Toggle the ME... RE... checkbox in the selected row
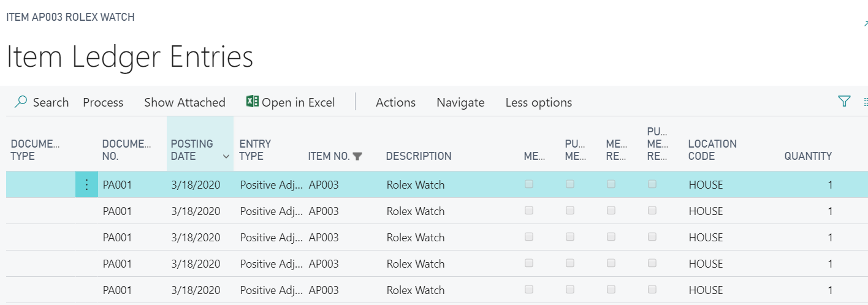The height and width of the screenshot is (305, 868). click(611, 184)
